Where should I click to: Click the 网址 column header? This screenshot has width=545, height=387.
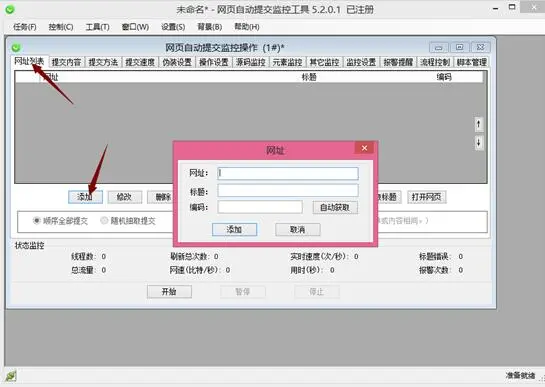(51, 77)
